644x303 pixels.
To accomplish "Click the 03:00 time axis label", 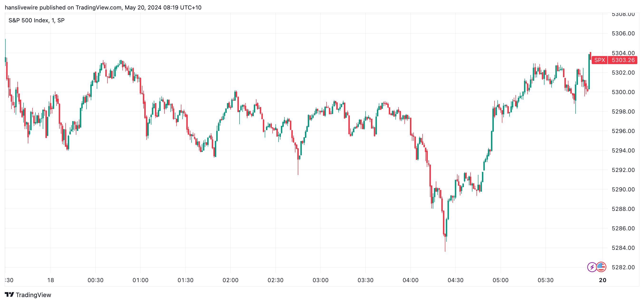I will [320, 280].
